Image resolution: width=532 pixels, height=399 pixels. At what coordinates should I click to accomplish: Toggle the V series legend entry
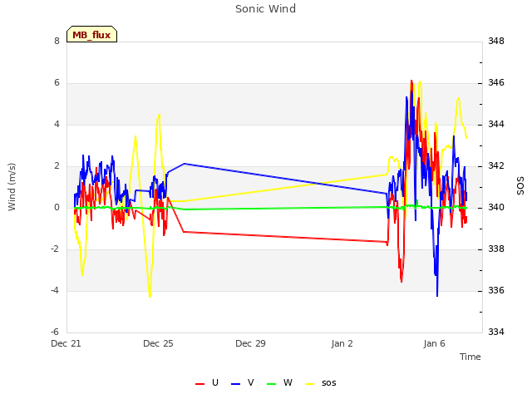[242, 382]
